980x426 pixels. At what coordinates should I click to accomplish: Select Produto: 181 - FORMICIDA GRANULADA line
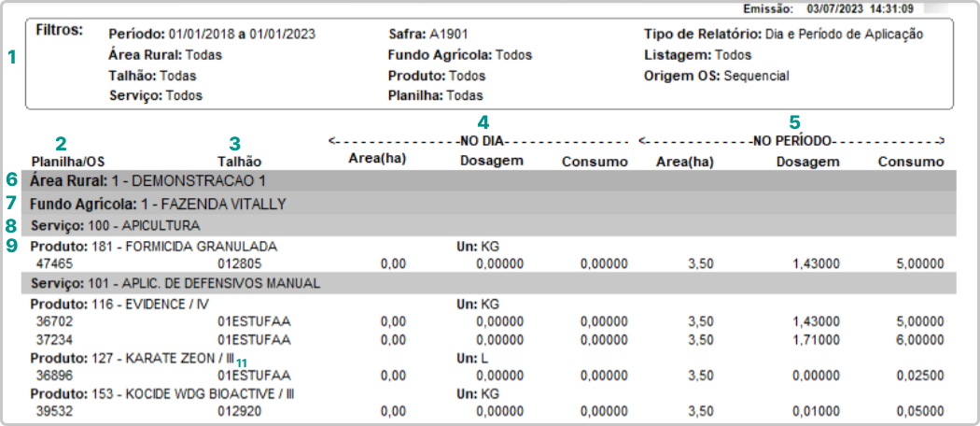coord(154,247)
